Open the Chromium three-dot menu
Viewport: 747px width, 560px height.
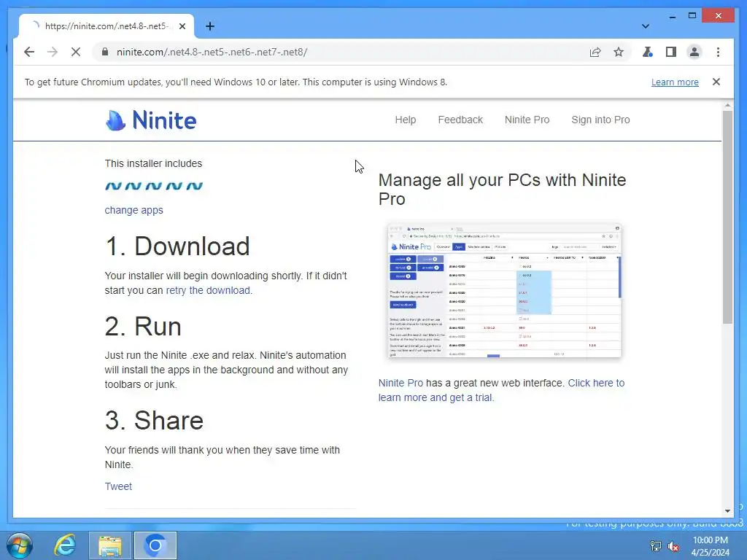tap(718, 52)
